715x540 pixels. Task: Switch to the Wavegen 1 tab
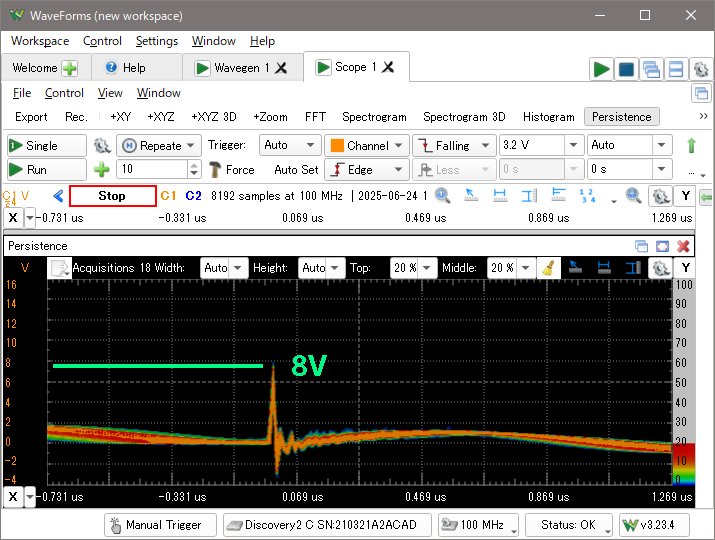click(241, 68)
